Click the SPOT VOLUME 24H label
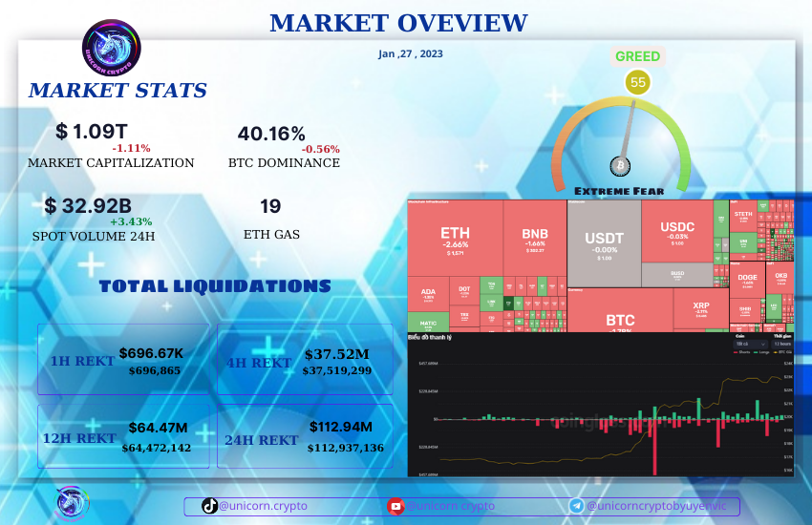 click(x=94, y=237)
